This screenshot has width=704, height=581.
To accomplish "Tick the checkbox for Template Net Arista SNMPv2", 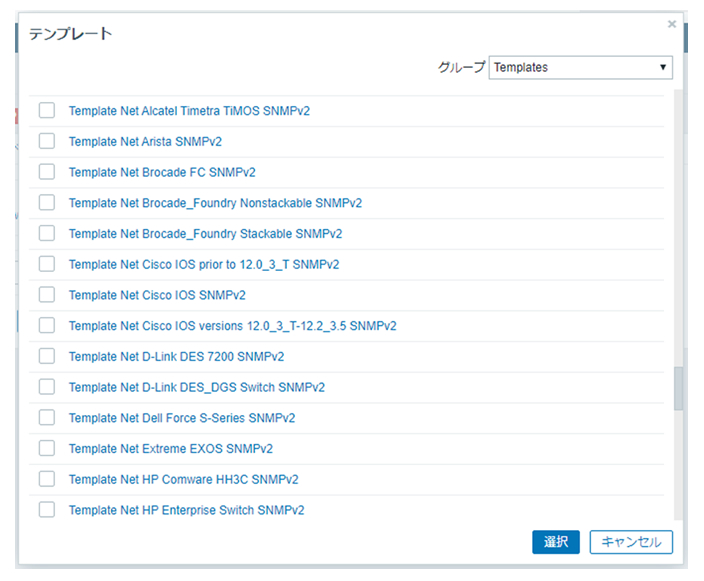I will 47,141.
